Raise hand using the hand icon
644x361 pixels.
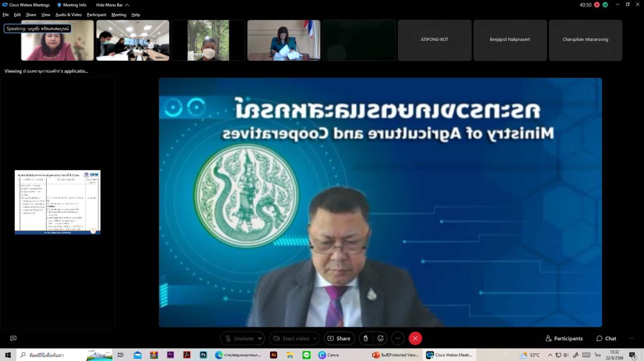(x=366, y=338)
